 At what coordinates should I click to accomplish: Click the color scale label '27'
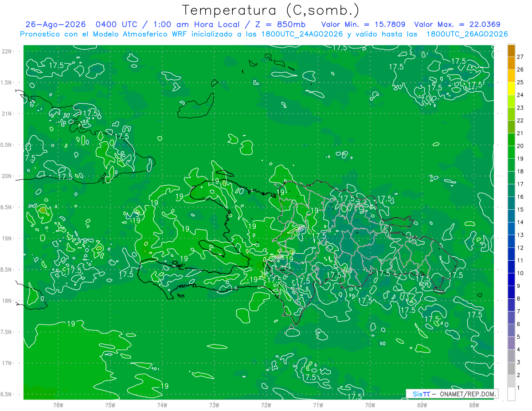(x=520, y=56)
